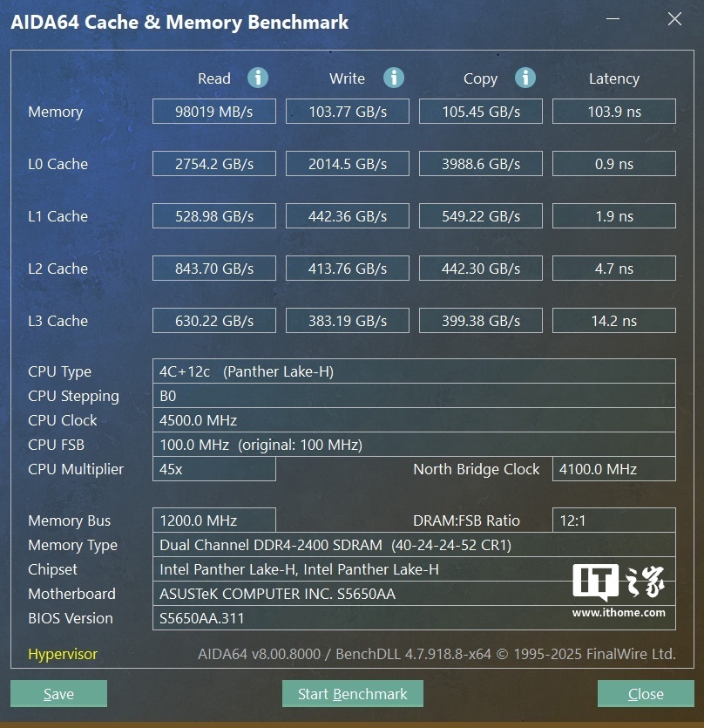Click the L3 Cache row label

point(58,321)
